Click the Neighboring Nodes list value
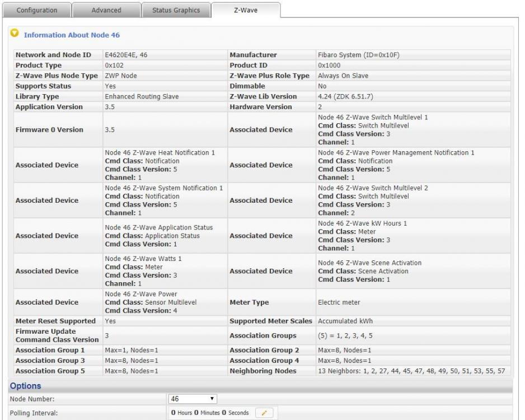Image resolution: width=525 pixels, height=420 pixels. coord(411,371)
